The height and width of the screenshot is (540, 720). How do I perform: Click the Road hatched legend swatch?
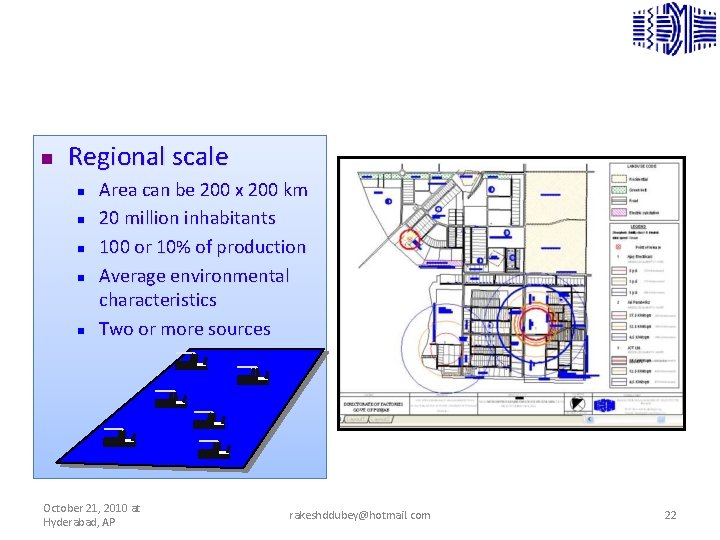click(619, 201)
